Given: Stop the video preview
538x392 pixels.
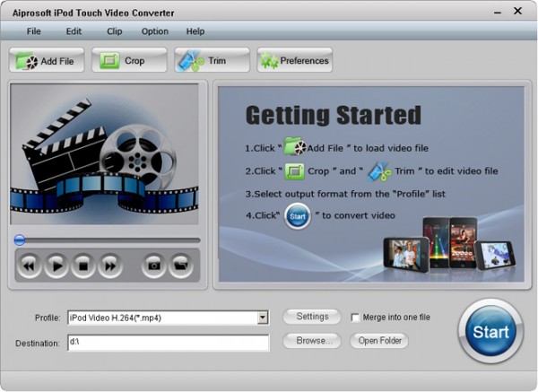Looking at the screenshot, I should point(83,266).
